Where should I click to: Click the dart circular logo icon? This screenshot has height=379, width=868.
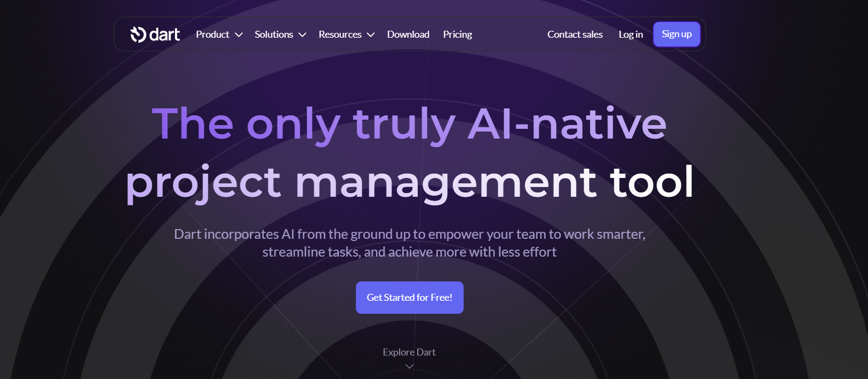138,35
